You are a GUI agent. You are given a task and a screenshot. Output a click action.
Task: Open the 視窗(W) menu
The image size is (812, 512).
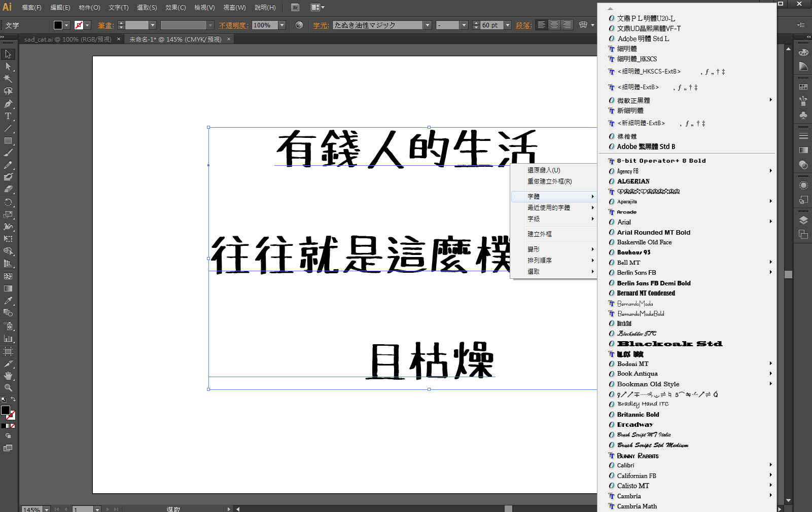point(234,7)
